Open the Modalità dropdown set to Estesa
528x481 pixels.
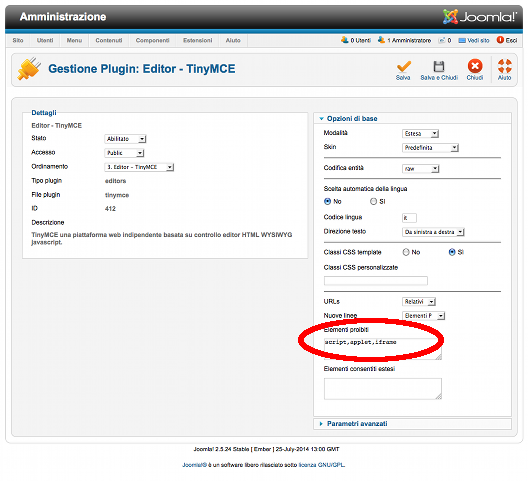(420, 134)
